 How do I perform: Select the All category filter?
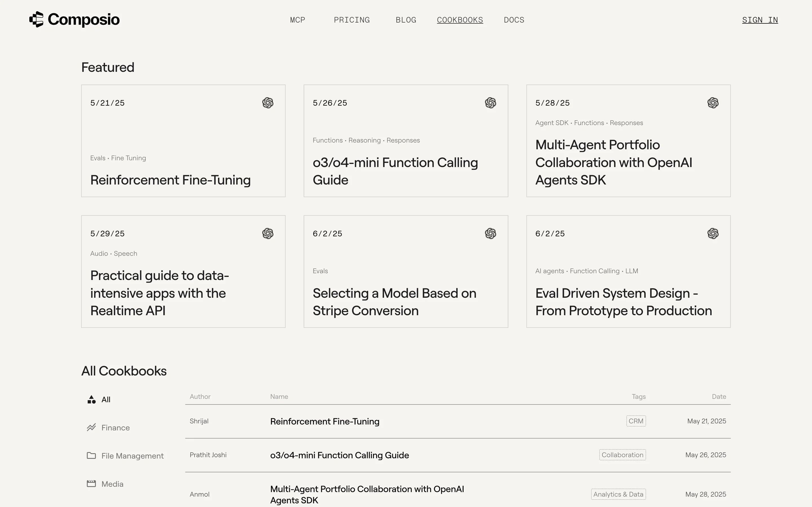(106, 400)
